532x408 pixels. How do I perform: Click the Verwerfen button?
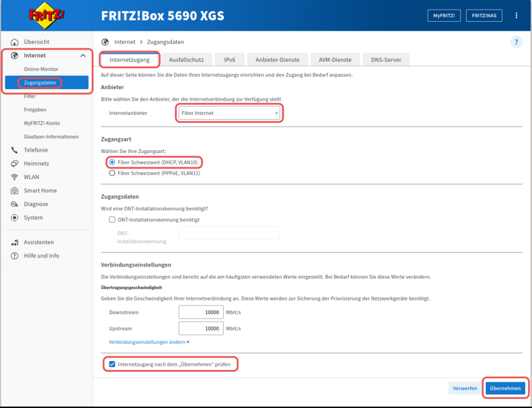pos(465,388)
